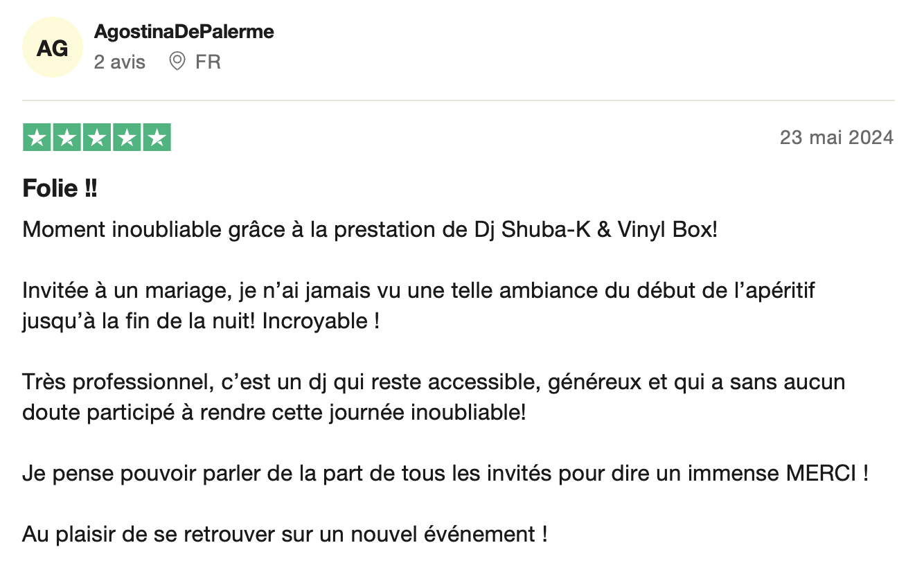This screenshot has width=924, height=561.
Task: Click the line starting "Au plaisir de se retrouver"
Action: click(285, 535)
